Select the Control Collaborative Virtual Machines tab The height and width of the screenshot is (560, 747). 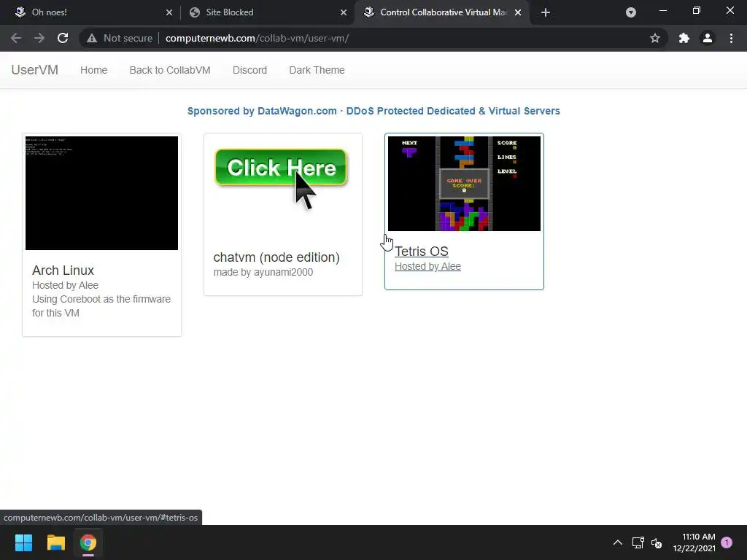442,12
